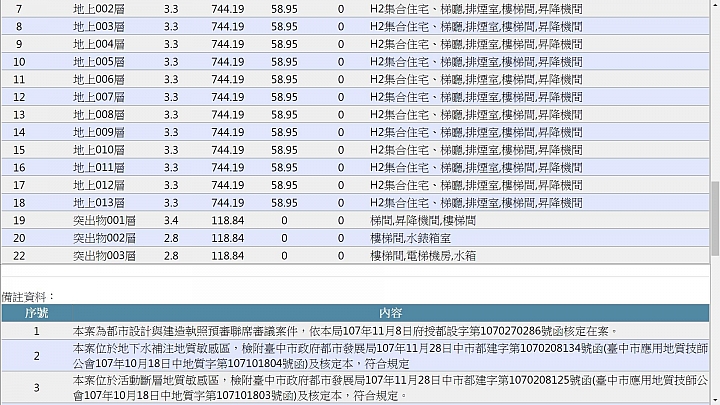Click floor label 地上004層
The width and height of the screenshot is (720, 405).
[99, 44]
